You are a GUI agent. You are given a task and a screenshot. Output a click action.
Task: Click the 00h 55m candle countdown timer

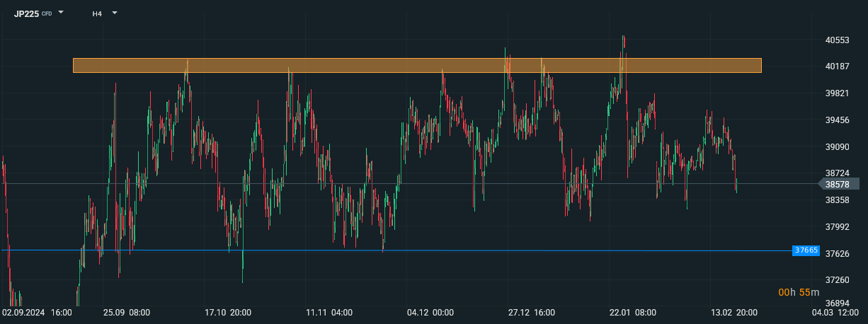point(799,292)
